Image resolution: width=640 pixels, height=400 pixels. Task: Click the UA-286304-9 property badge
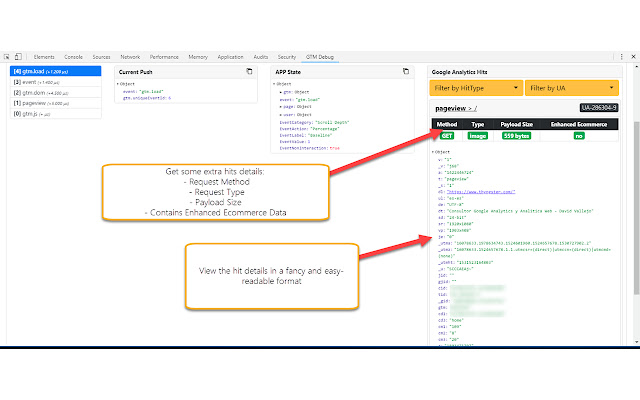(599, 108)
